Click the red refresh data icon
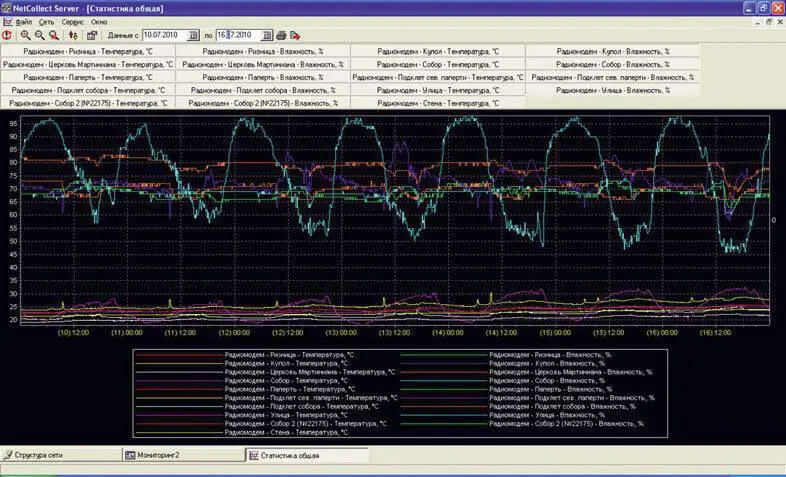Viewport: 786px width, 477px height. [7, 35]
